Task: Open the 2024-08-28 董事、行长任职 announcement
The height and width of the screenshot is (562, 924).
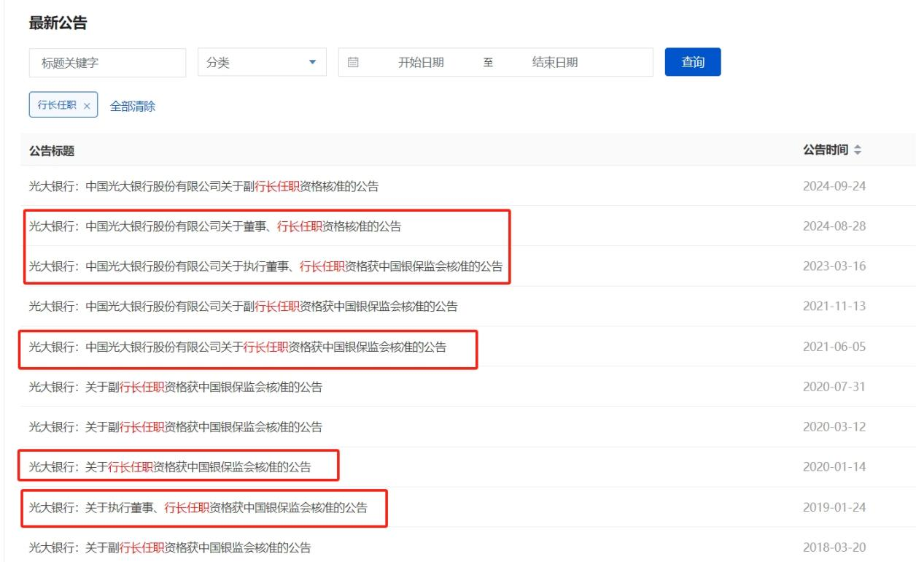Action: (x=214, y=226)
